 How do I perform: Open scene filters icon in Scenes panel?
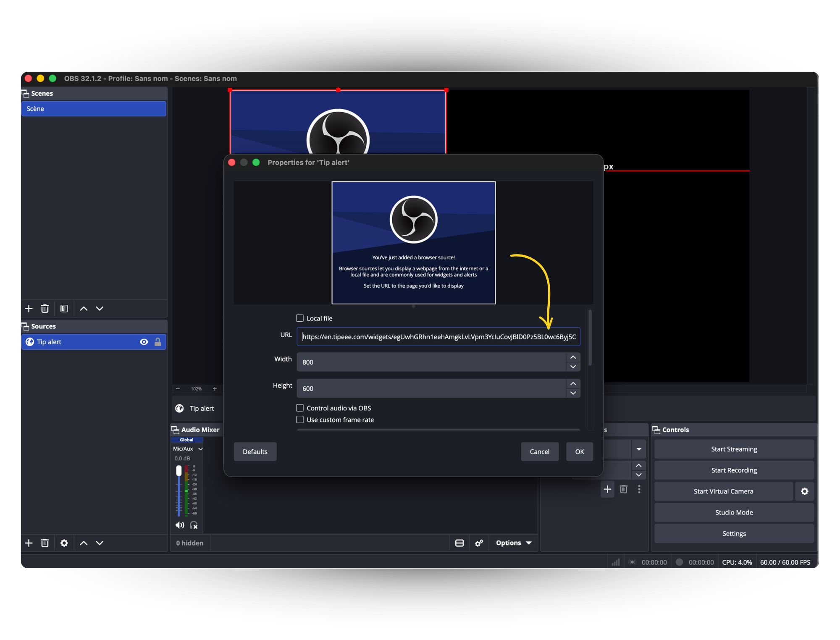tap(64, 309)
